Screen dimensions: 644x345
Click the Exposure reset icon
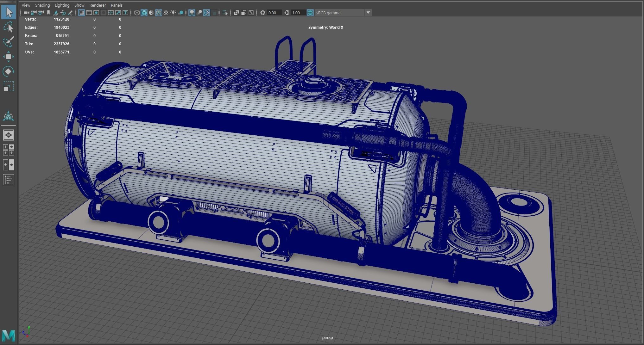click(x=262, y=13)
